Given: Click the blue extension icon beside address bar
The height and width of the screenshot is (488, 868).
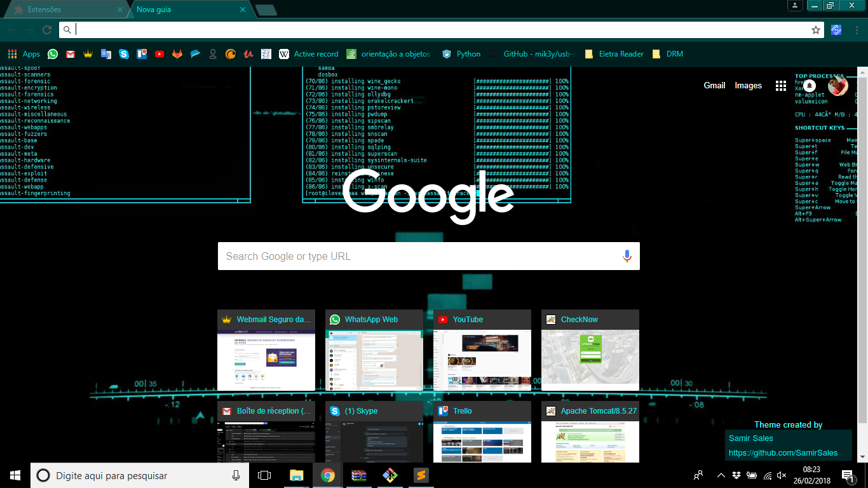Looking at the screenshot, I should click(x=836, y=30).
